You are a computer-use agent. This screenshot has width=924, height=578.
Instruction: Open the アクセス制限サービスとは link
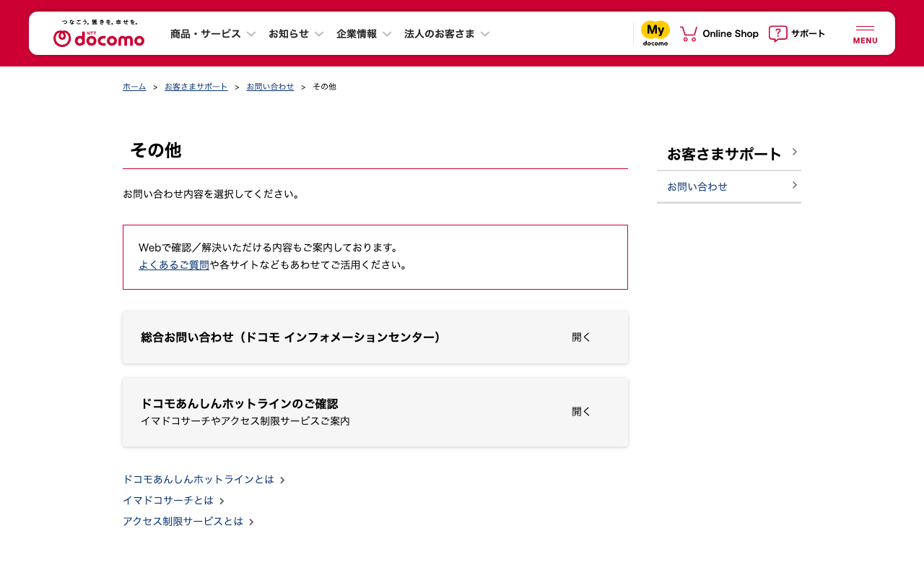pos(183,522)
